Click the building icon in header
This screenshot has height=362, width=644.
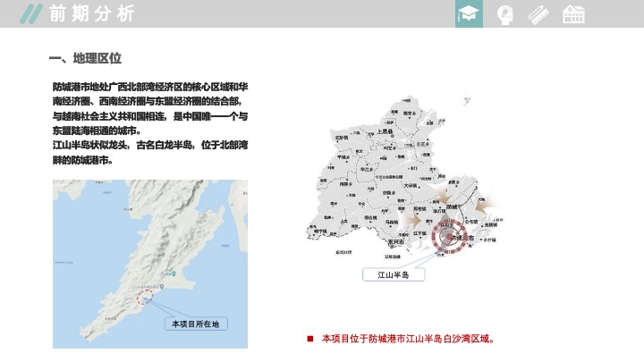tap(573, 14)
